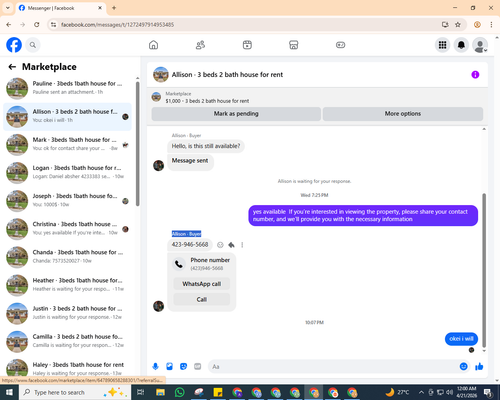Screen dimensions: 500x400
Task: Open the Pauline 3beds 1bath conversation
Action: [68, 88]
